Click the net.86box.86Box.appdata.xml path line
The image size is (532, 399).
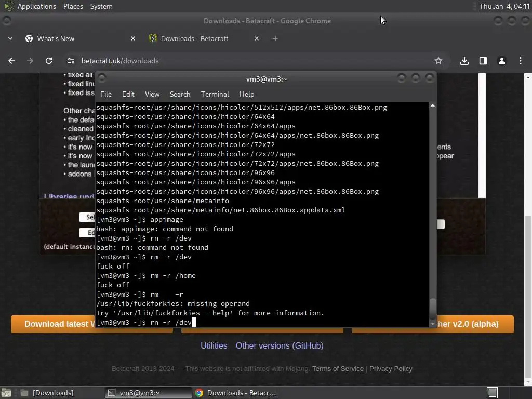click(x=221, y=210)
